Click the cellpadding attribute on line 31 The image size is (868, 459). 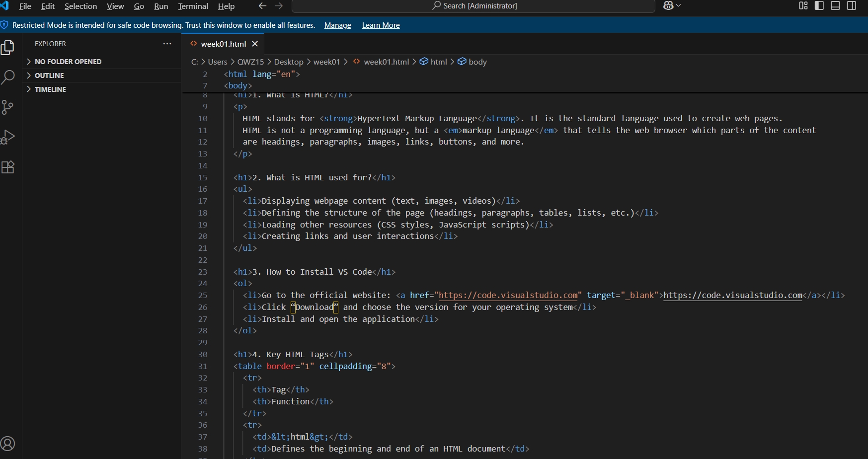[345, 366]
